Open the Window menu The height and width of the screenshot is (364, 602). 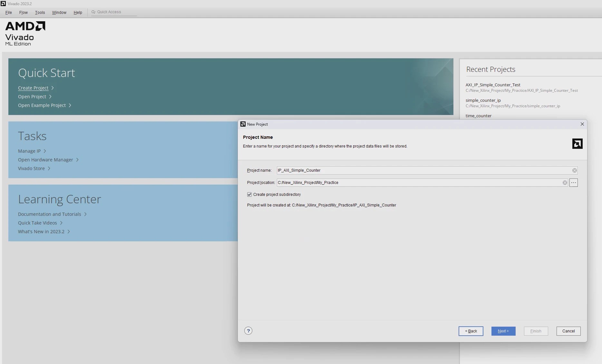[59, 13]
